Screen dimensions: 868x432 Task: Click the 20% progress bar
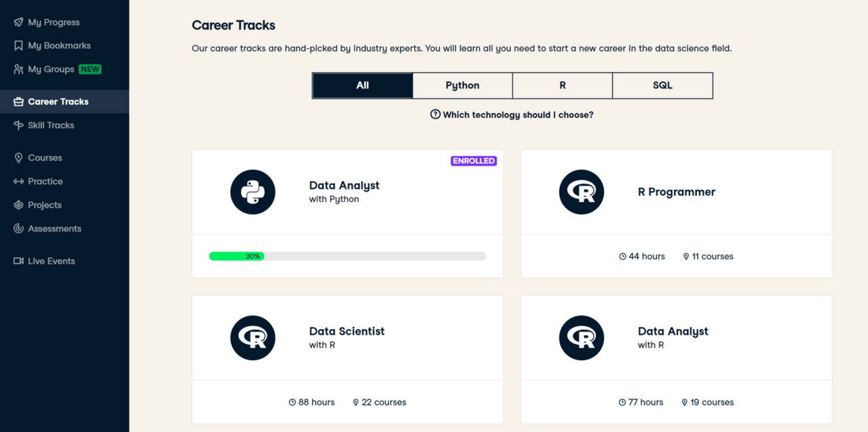pyautogui.click(x=347, y=256)
